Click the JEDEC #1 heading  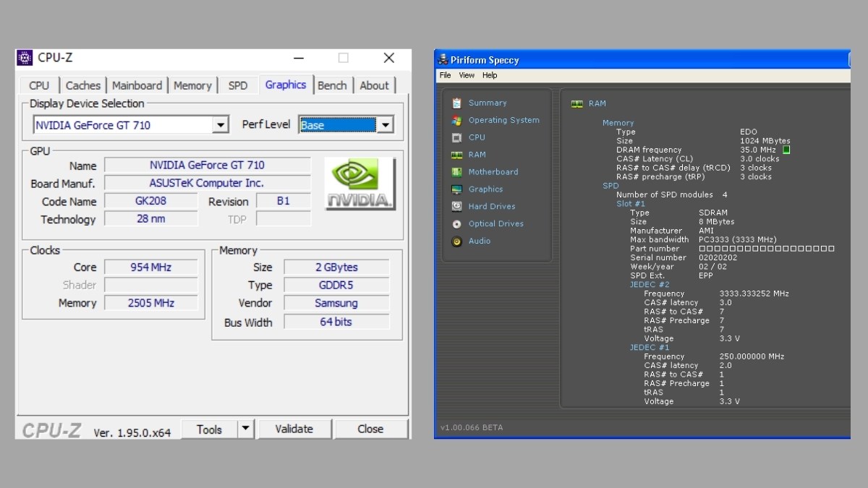click(650, 348)
